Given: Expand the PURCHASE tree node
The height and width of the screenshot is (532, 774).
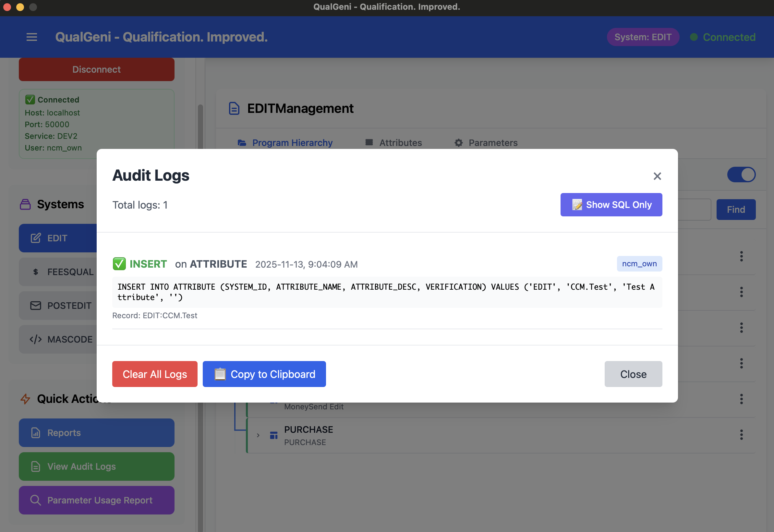Looking at the screenshot, I should 258,435.
